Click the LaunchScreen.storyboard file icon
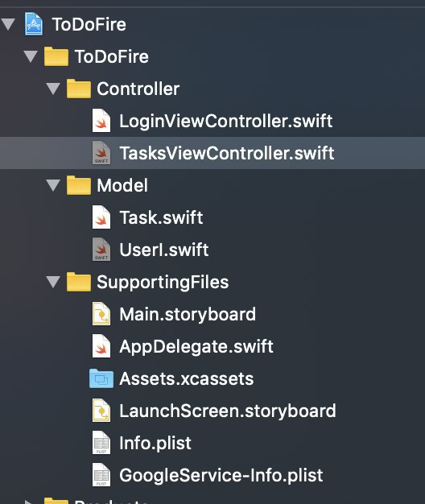 pyautogui.click(x=101, y=411)
